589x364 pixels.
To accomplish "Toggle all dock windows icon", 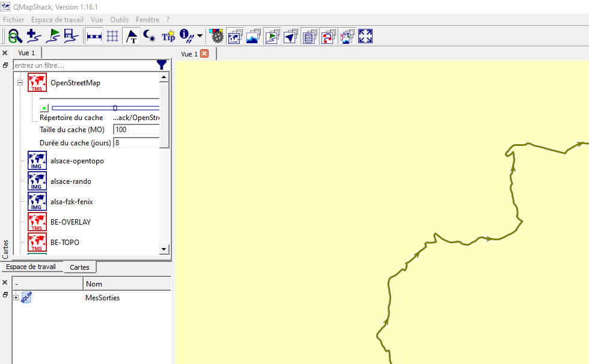I will [347, 37].
